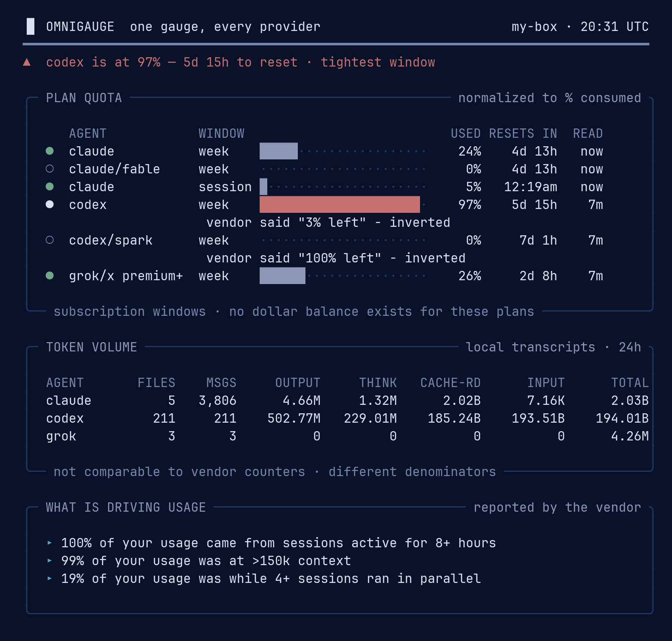Select the TOKEN VOLUME section title
The height and width of the screenshot is (641, 672).
click(92, 347)
